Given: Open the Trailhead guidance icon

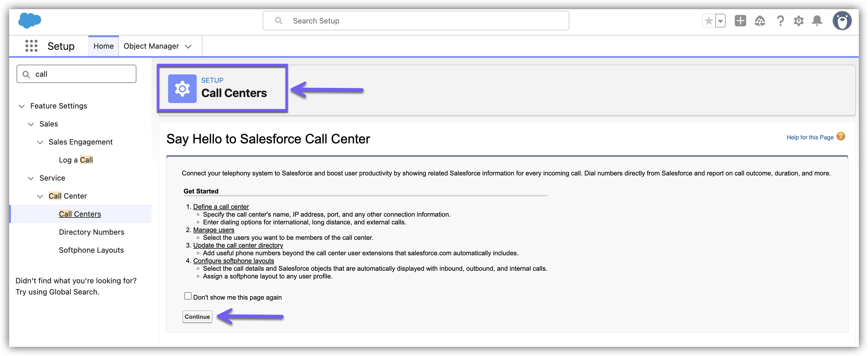Looking at the screenshot, I should 759,21.
